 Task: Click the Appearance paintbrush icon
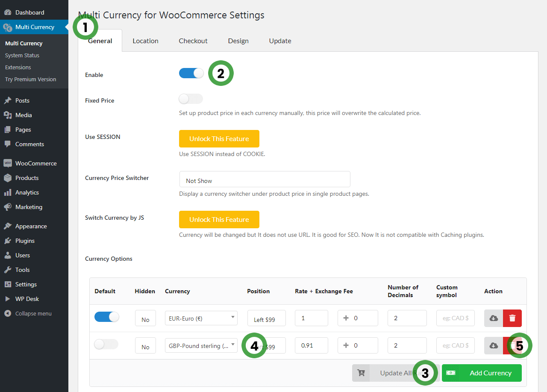point(8,226)
